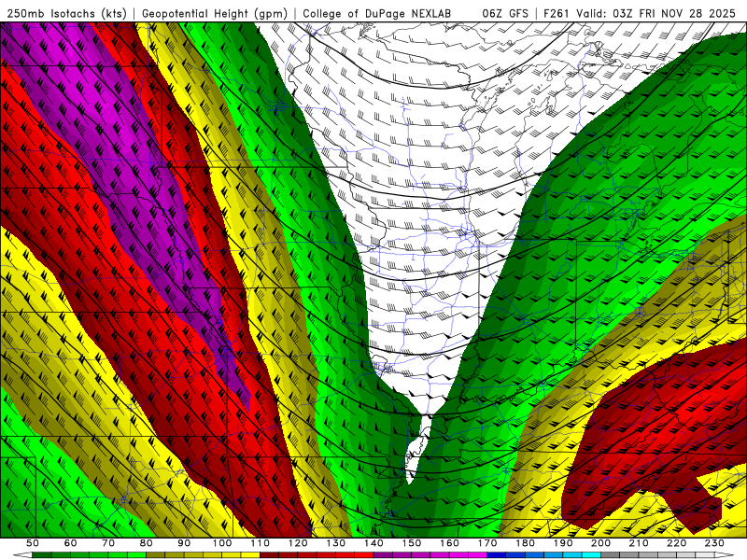Select the dark red color bar swatch below 110

270,554
